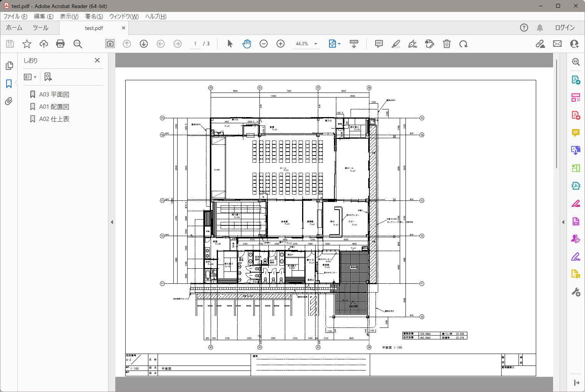This screenshot has width=585, height=392.
Task: Click the rotate view icon
Action: point(463,44)
